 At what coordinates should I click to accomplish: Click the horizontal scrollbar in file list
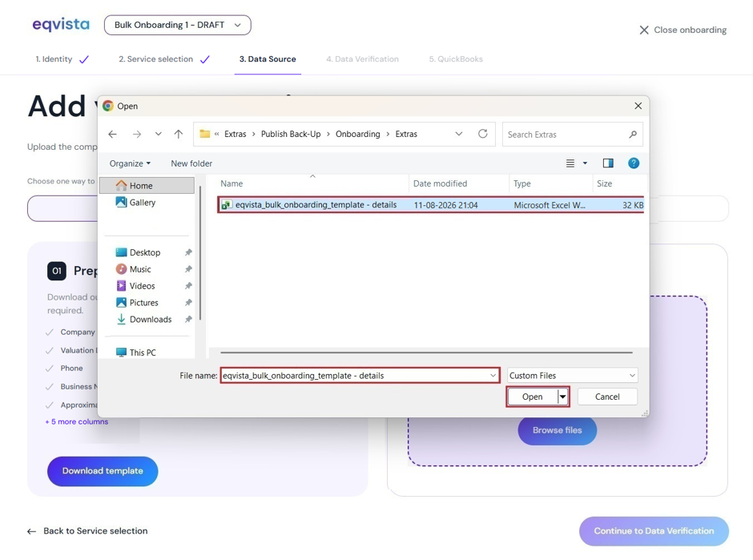click(x=426, y=353)
